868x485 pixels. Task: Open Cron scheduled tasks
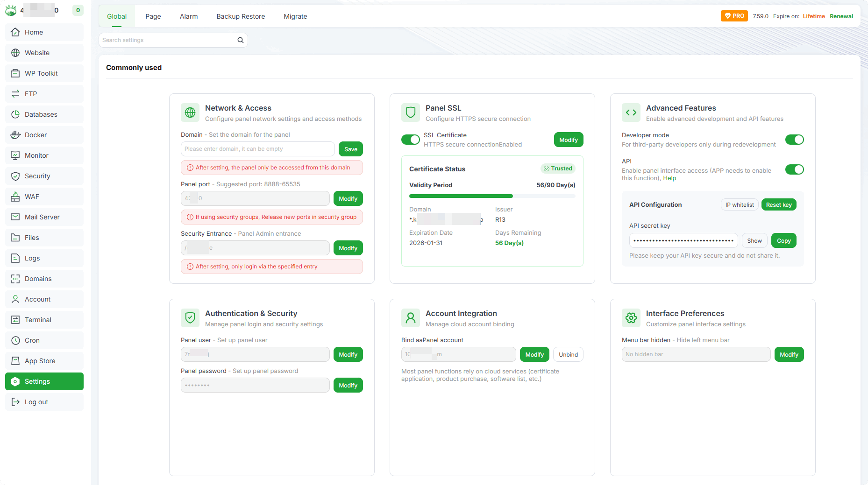(32, 340)
